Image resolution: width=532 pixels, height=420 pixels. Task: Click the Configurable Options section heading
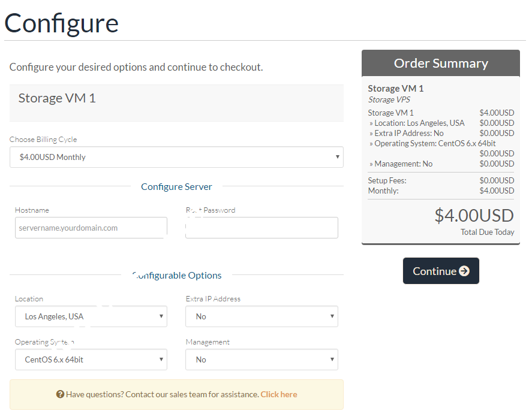(176, 276)
